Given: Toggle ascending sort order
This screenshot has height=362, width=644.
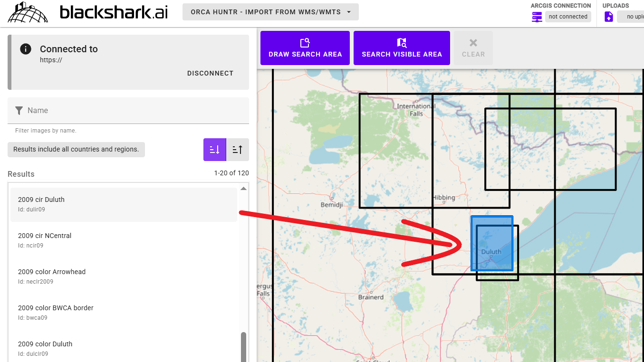Looking at the screenshot, I should (238, 150).
